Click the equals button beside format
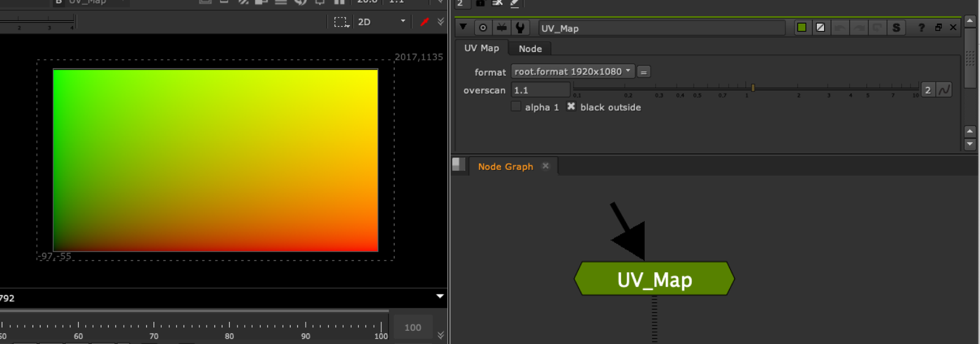Screen dimensions: 980x344 (x=644, y=72)
